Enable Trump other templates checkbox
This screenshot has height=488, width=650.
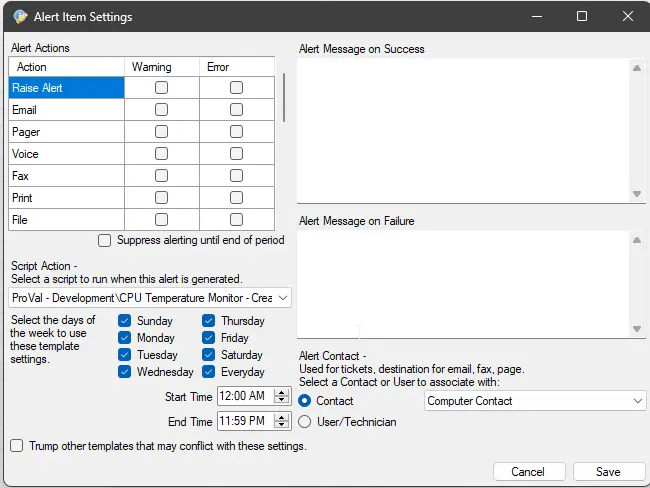point(17,446)
